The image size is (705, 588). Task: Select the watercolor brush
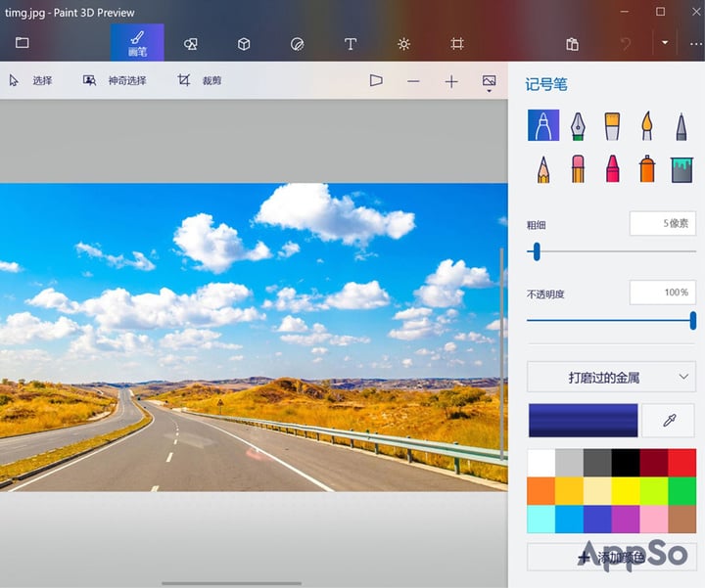click(x=646, y=126)
